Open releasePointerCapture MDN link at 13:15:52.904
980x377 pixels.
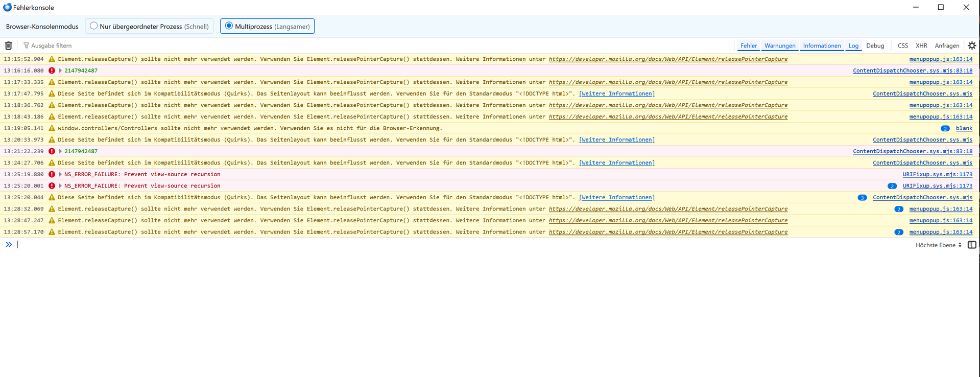tap(668, 59)
